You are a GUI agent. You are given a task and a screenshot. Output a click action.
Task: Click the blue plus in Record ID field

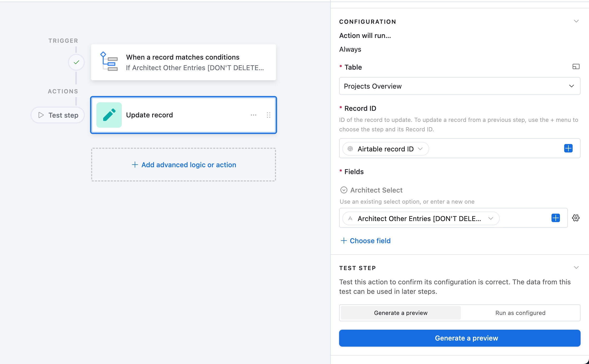[x=568, y=148]
